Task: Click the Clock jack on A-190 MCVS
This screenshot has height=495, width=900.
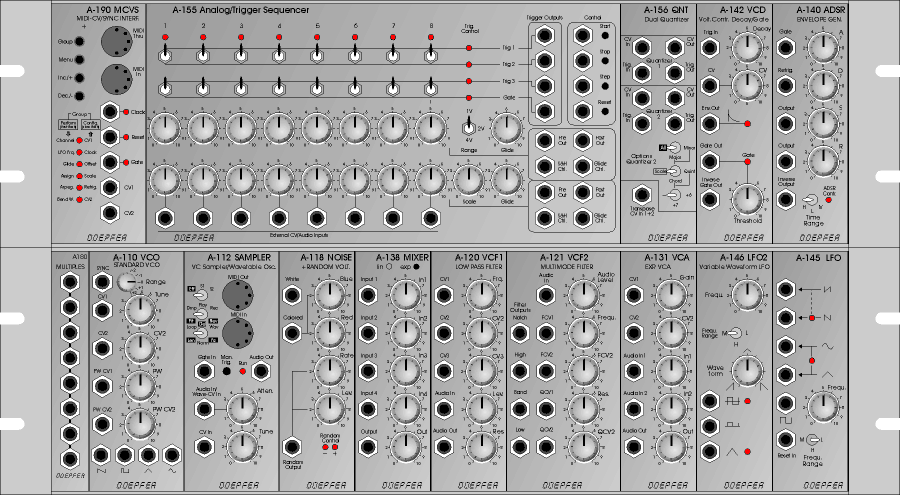Action: 110,112
